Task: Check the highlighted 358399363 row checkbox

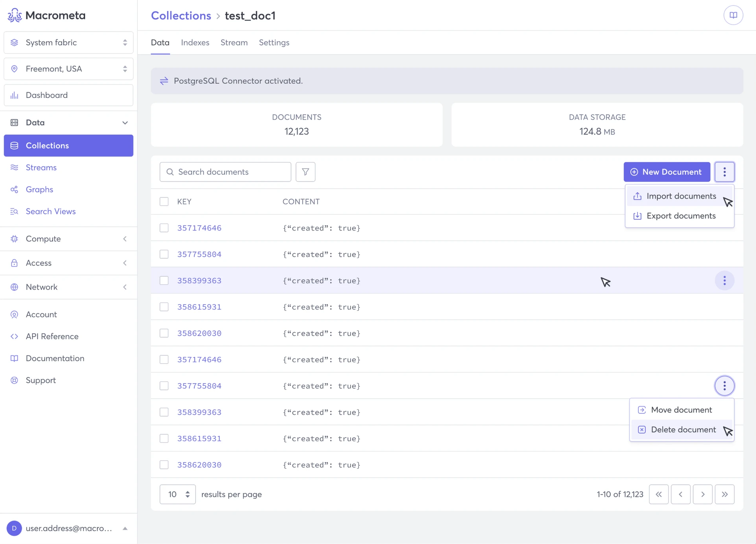Action: [x=164, y=281]
